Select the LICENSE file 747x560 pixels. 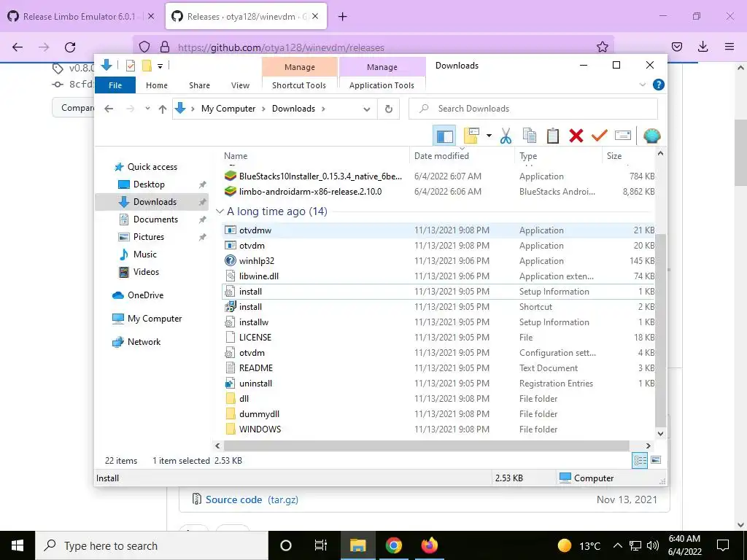pyautogui.click(x=438, y=337)
